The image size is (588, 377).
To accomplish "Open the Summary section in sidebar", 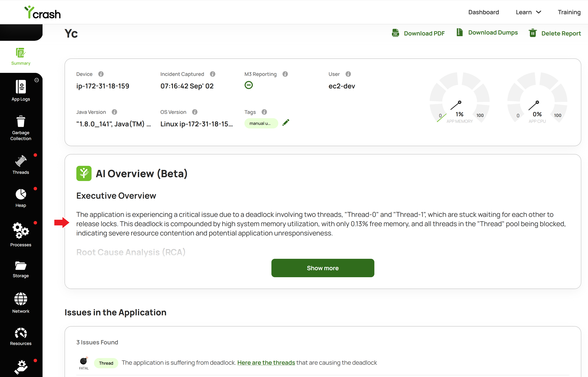I will tap(21, 57).
